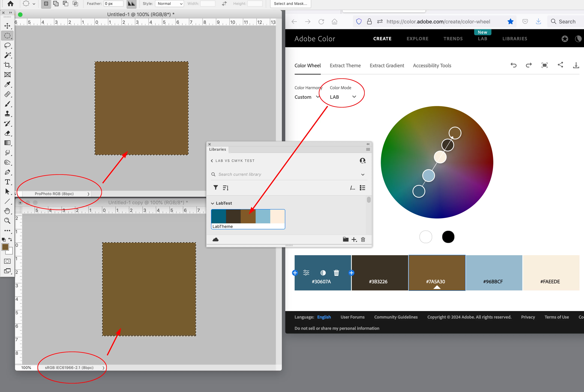Select the Gradient tool
The width and height of the screenshot is (584, 392).
[x=7, y=143]
